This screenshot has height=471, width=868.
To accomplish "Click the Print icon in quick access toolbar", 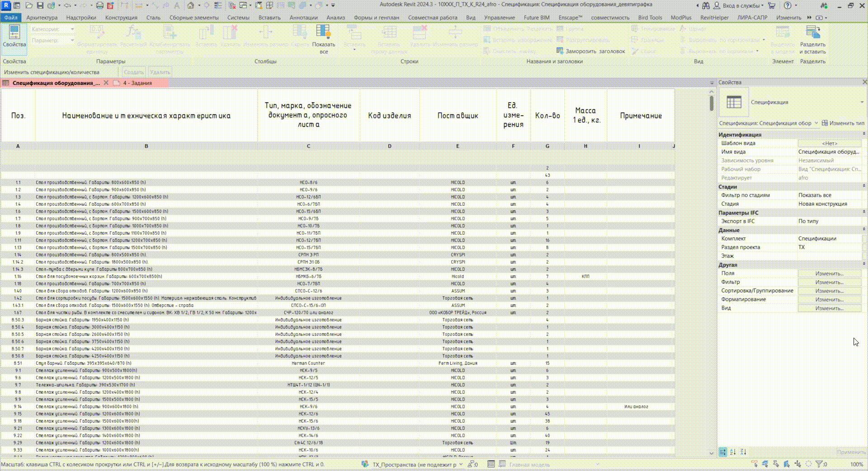I will tap(99, 5).
